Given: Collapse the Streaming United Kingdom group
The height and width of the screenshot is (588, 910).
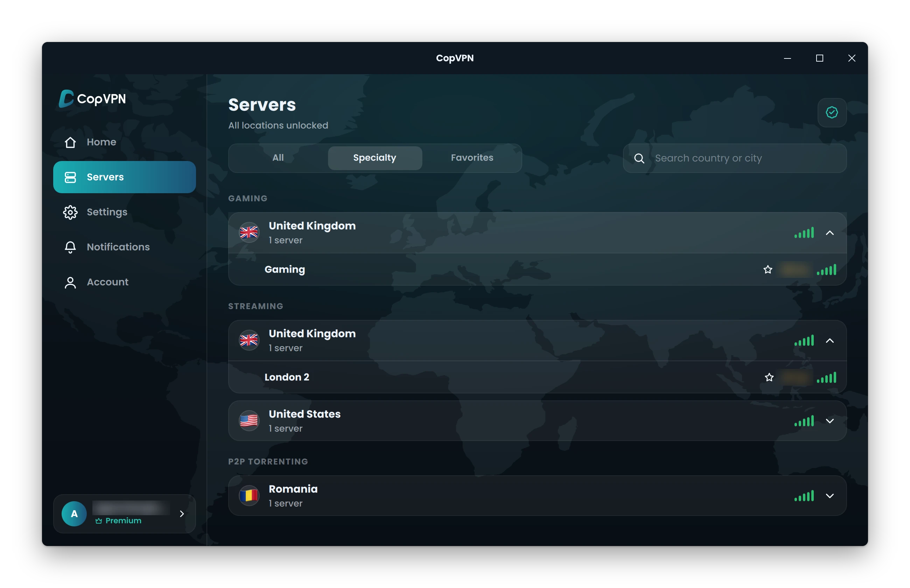Looking at the screenshot, I should (x=829, y=341).
